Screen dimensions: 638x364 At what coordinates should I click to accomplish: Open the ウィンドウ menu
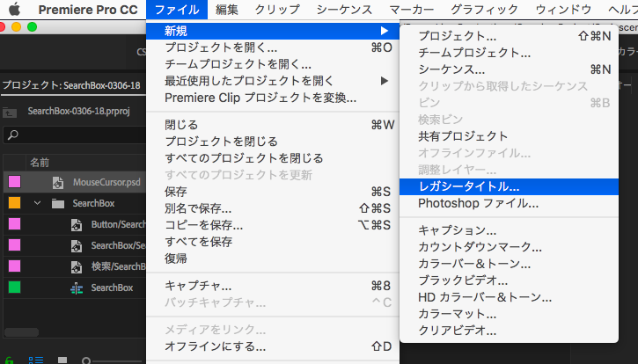click(563, 10)
